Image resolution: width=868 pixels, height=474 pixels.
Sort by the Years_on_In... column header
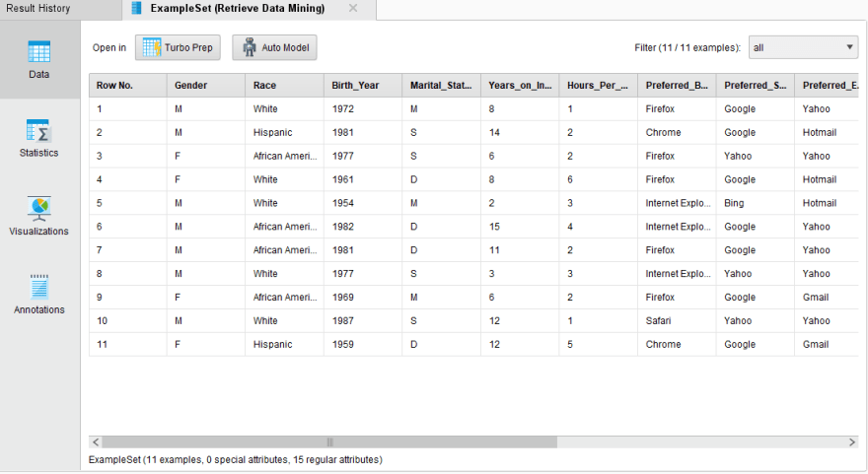[x=520, y=85]
